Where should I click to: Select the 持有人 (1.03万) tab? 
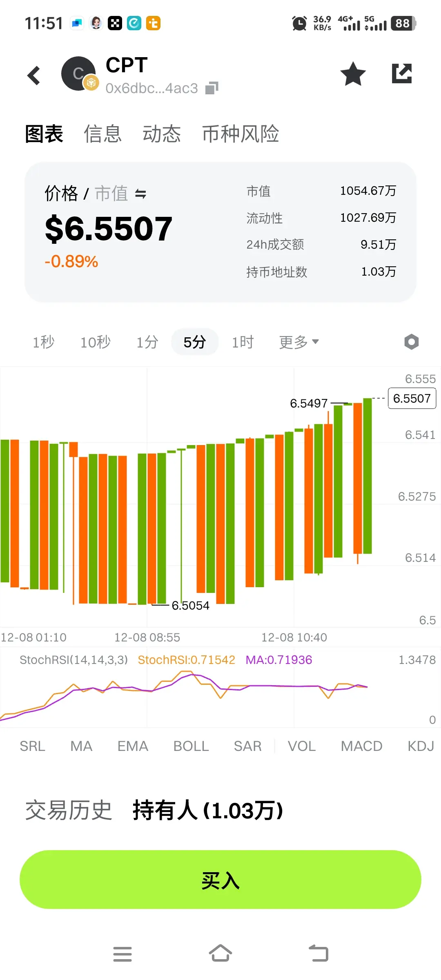tap(208, 811)
